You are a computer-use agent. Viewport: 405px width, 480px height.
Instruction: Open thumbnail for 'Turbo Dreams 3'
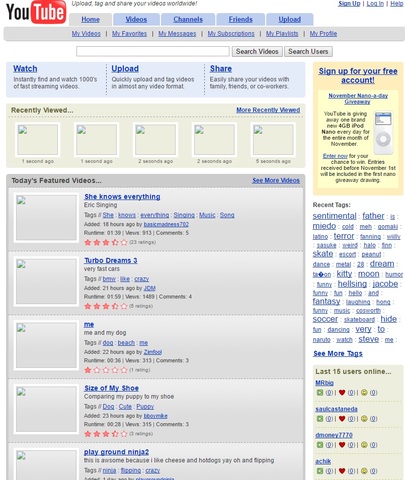pyautogui.click(x=46, y=281)
